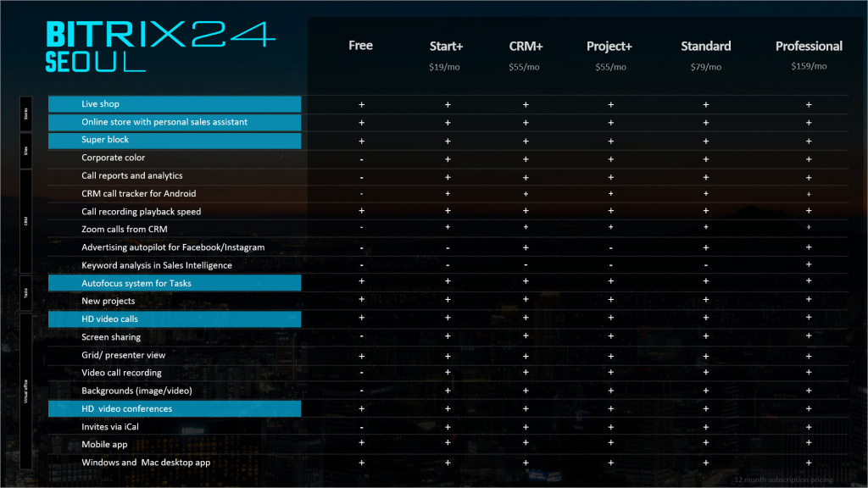This screenshot has height=488, width=868.
Task: Click Advertising autopilot for Facebook/Instagram
Action: pyautogui.click(x=173, y=247)
